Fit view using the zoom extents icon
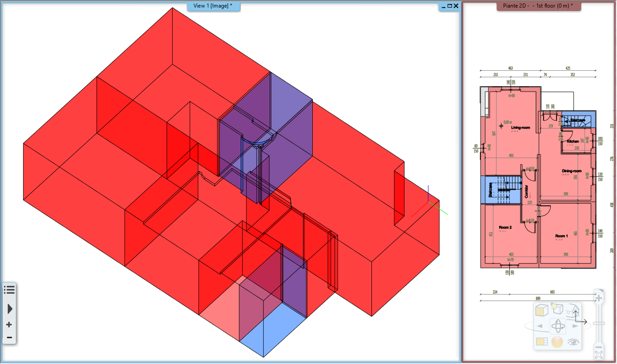617x364 pixels. [x=599, y=355]
